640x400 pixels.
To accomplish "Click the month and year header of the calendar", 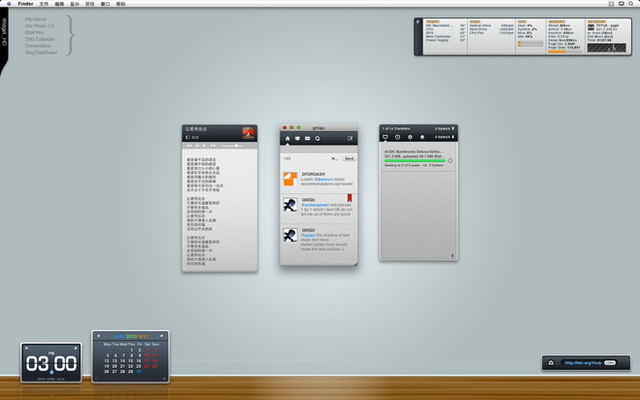I will (131, 336).
